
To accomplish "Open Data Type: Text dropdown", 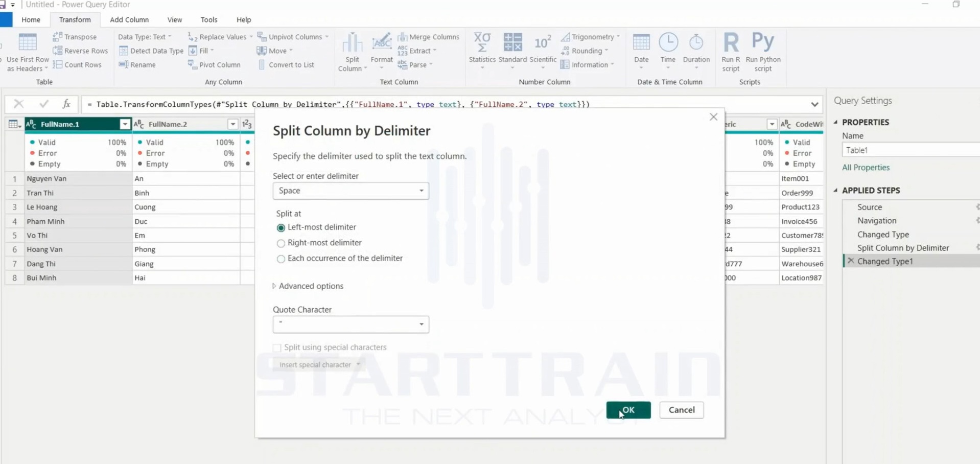I will point(145,37).
